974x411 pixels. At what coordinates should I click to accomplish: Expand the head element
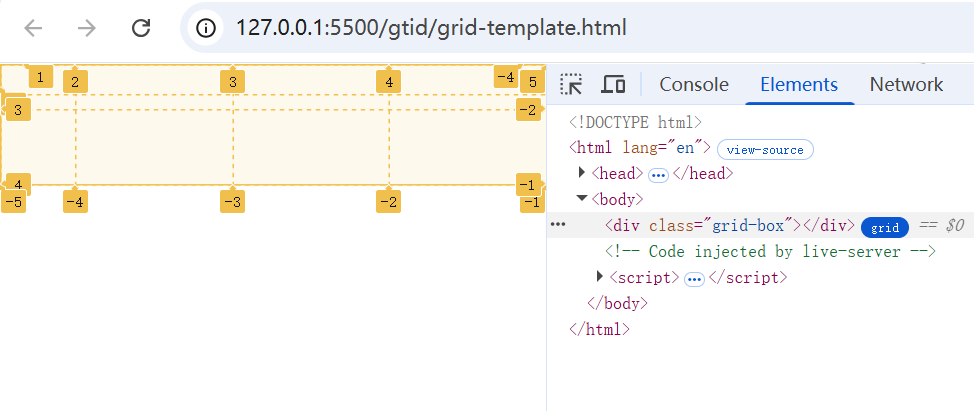pos(582,173)
